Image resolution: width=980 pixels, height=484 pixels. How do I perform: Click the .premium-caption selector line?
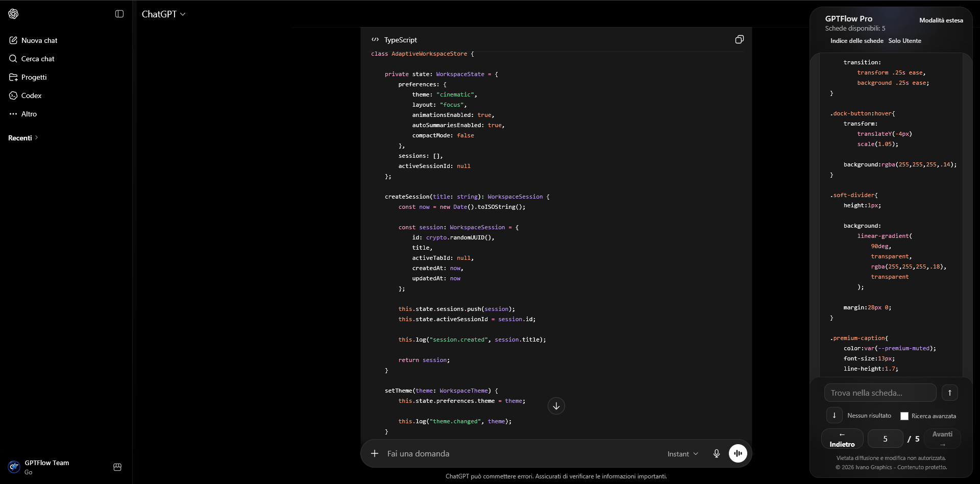[x=859, y=338]
